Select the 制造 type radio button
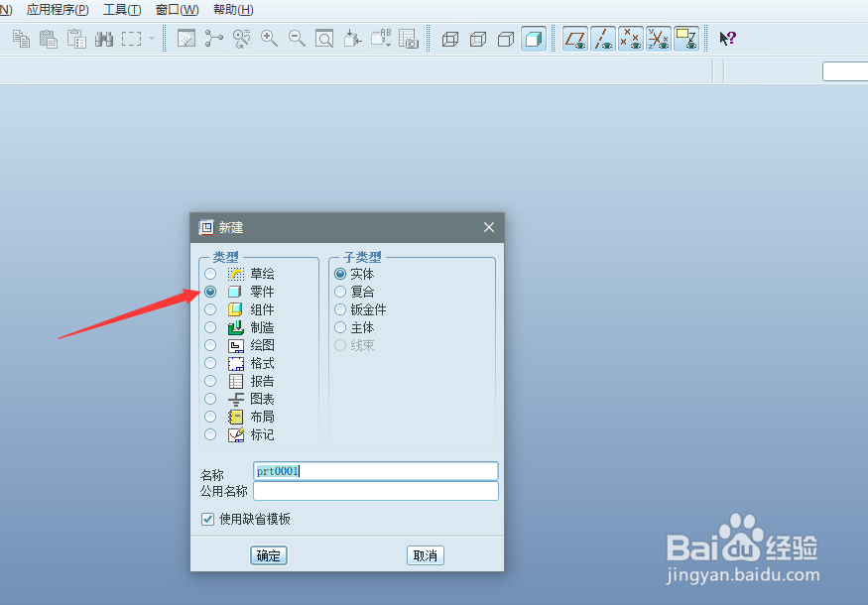 click(x=210, y=327)
